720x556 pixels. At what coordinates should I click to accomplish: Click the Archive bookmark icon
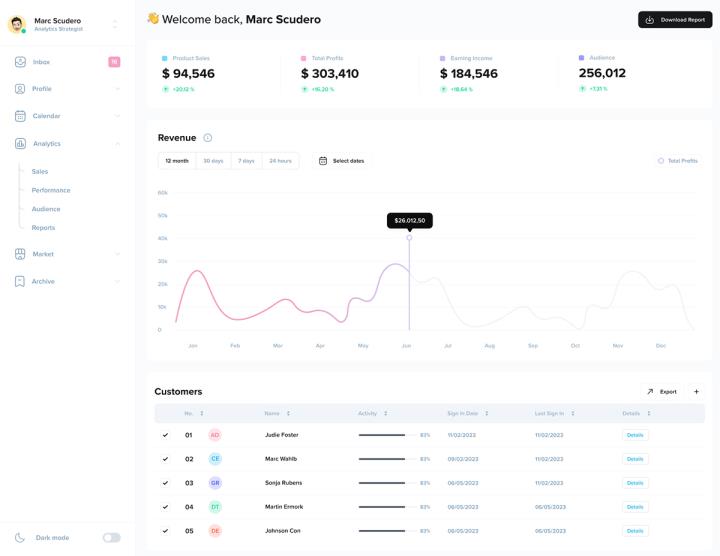click(x=20, y=281)
